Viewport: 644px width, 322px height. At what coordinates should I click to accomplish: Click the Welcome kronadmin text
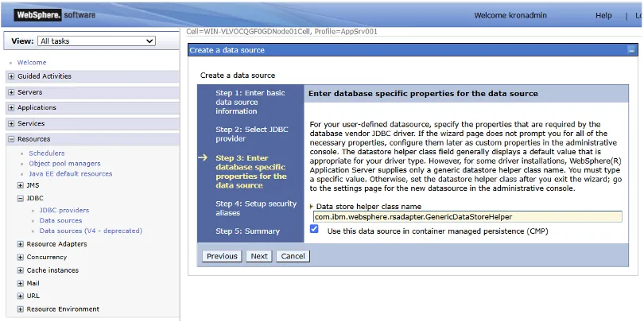click(x=510, y=16)
